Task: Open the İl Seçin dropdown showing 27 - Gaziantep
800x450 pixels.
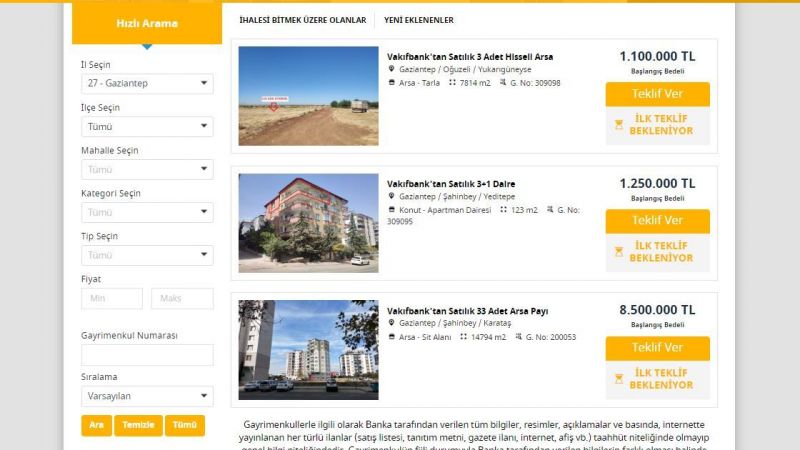Action: point(147,84)
